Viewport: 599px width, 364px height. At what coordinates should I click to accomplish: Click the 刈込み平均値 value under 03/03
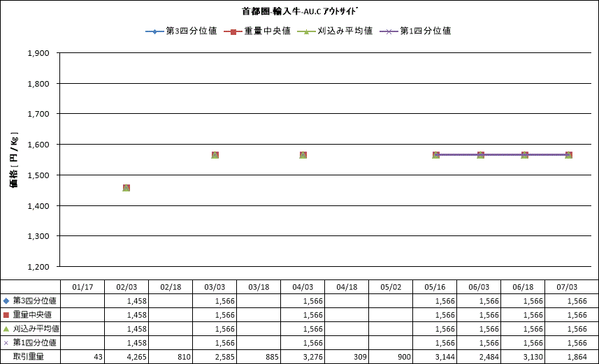click(224, 329)
